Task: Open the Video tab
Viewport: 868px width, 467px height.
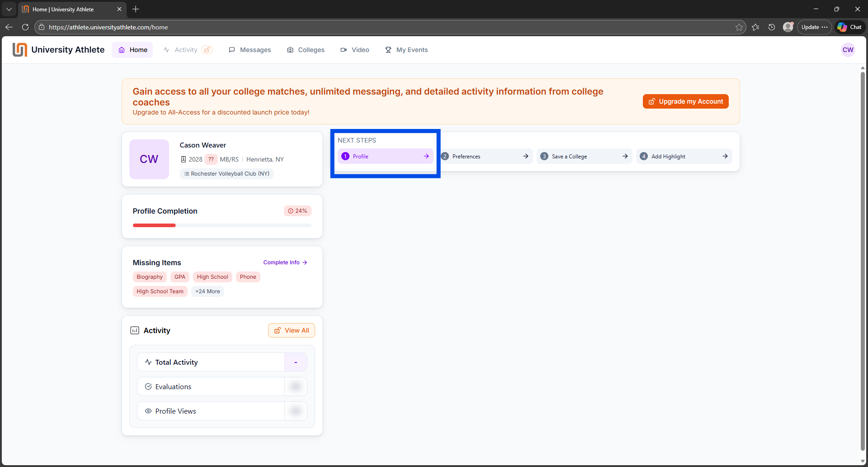Action: pyautogui.click(x=355, y=50)
